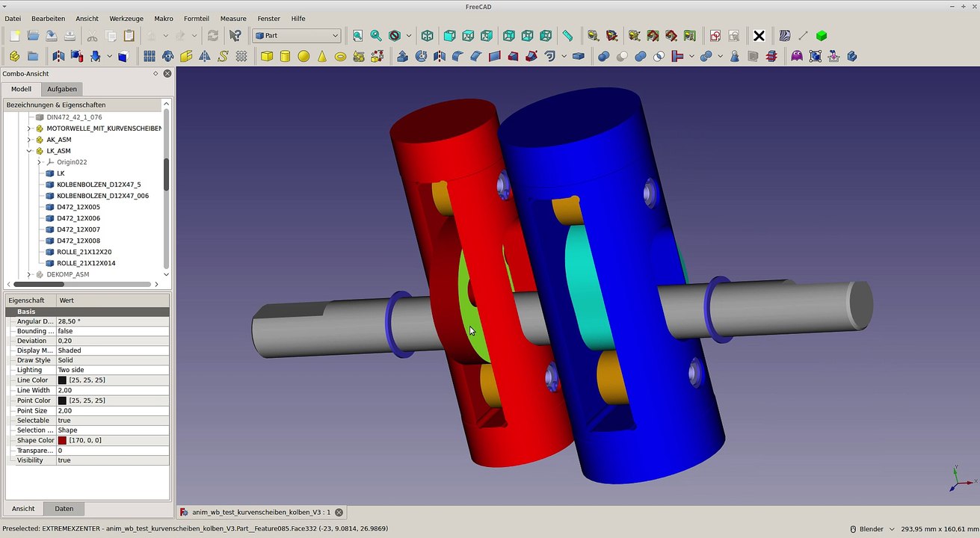Image resolution: width=980 pixels, height=538 pixels.
Task: Expand the MOTORWELLE_MIT_KURVENSCHEIBEN tree node
Action: point(29,129)
